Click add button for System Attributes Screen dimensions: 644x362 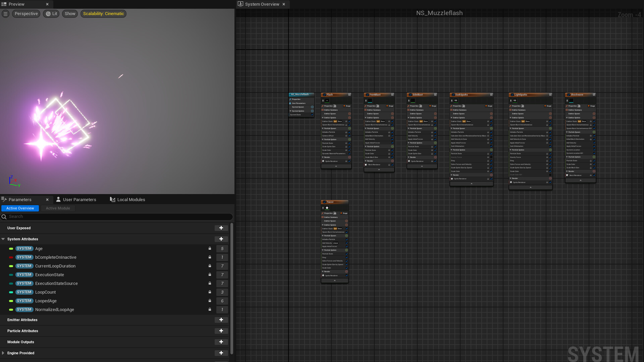point(221,239)
